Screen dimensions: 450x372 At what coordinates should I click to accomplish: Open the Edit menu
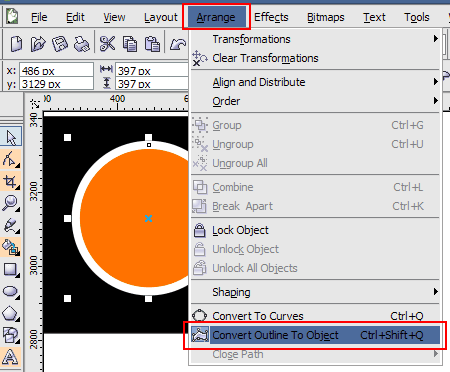[75, 17]
